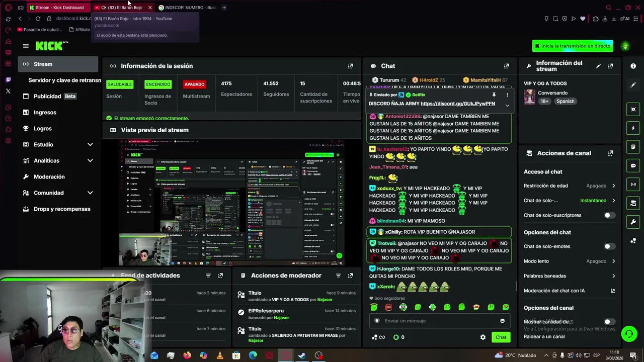Filter the Acciones de moderador list

coord(338,276)
